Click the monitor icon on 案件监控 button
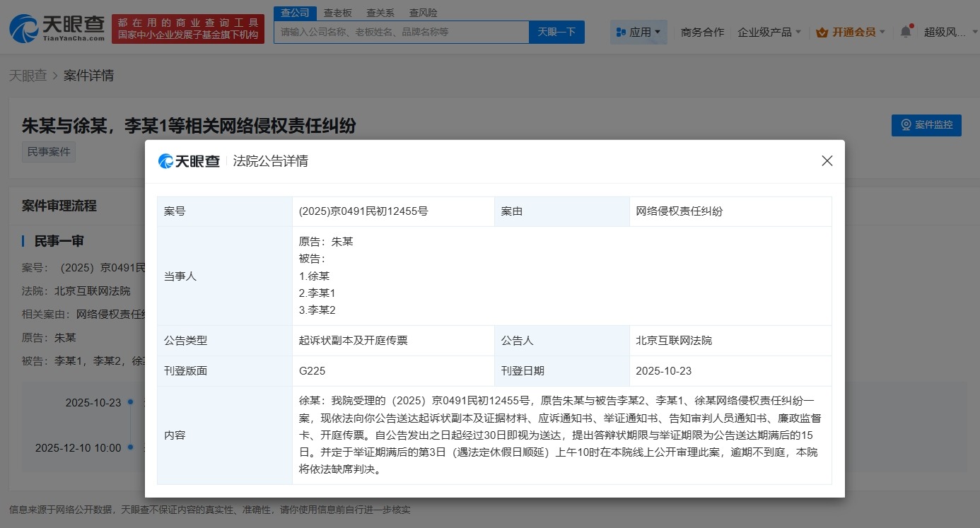This screenshot has width=980, height=528. pyautogui.click(x=906, y=125)
